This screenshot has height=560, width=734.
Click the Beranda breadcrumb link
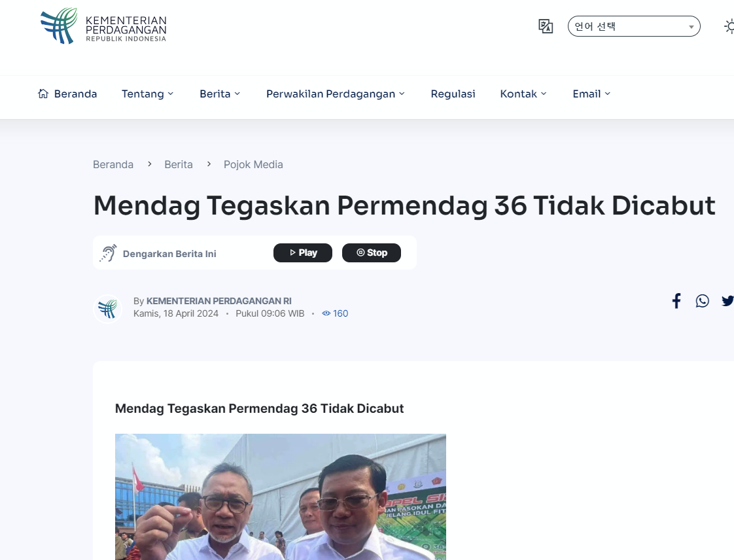click(113, 164)
